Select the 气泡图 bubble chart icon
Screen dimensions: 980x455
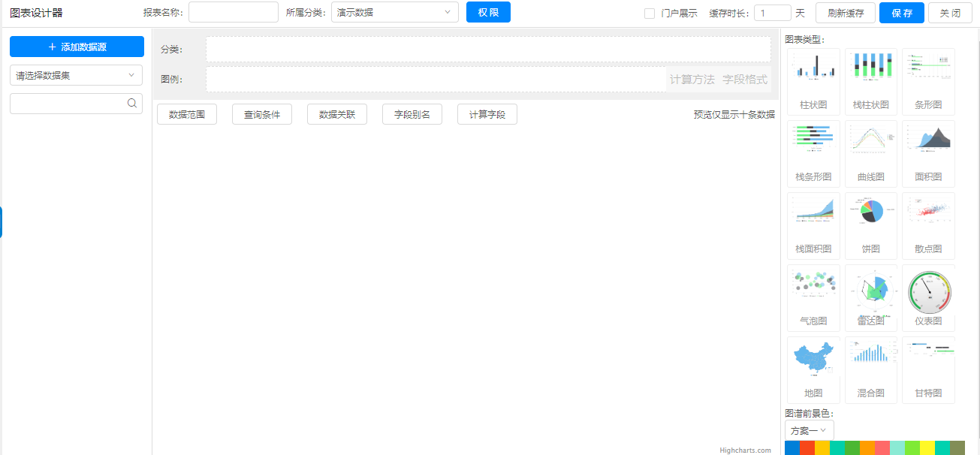pos(813,297)
